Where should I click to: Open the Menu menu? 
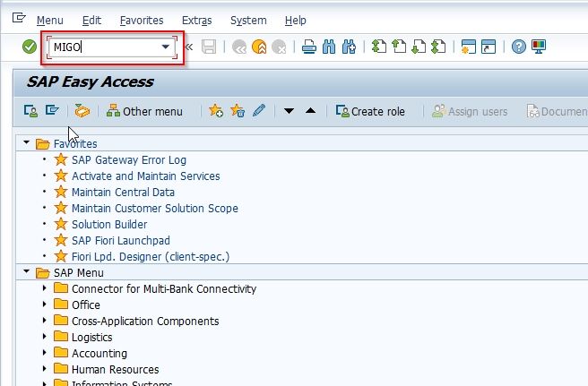pos(50,21)
